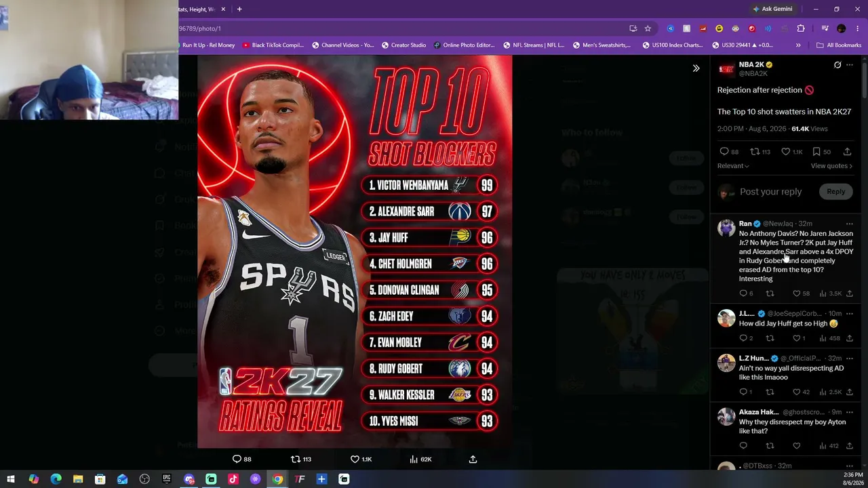The image size is (868, 488).
Task: Open File Explorer from the taskbar
Action: coord(78,479)
